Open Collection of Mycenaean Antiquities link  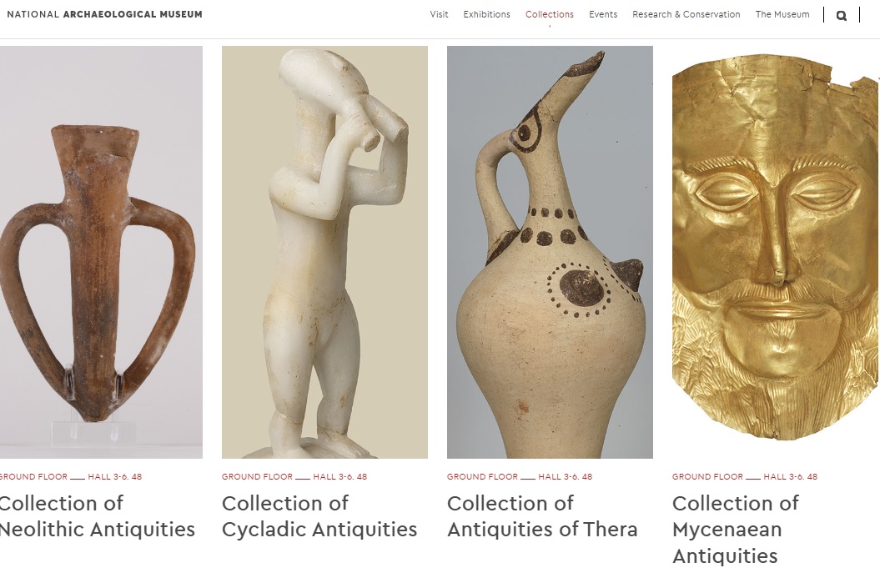(x=735, y=530)
